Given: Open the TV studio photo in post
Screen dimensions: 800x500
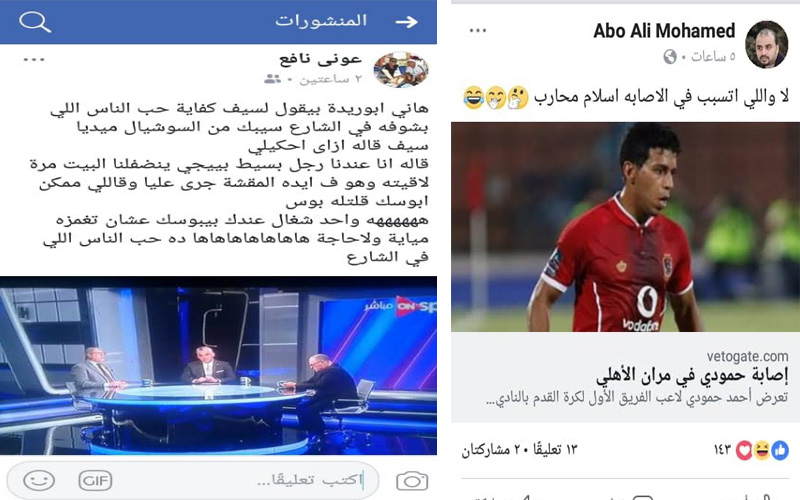Looking at the screenshot, I should pos(218,366).
